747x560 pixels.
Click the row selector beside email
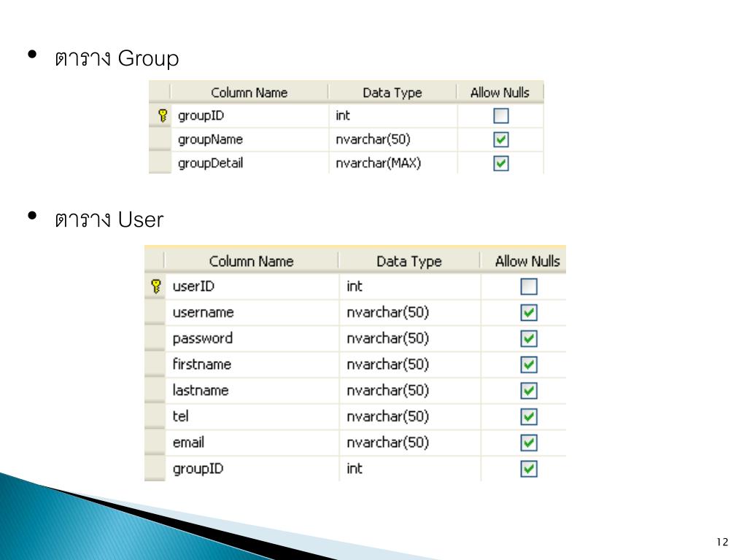pyautogui.click(x=155, y=443)
